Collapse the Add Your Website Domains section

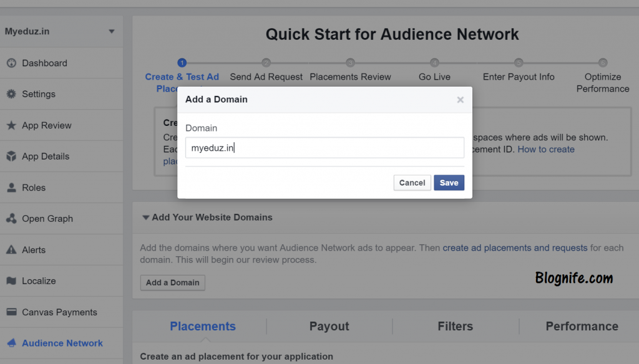click(145, 218)
